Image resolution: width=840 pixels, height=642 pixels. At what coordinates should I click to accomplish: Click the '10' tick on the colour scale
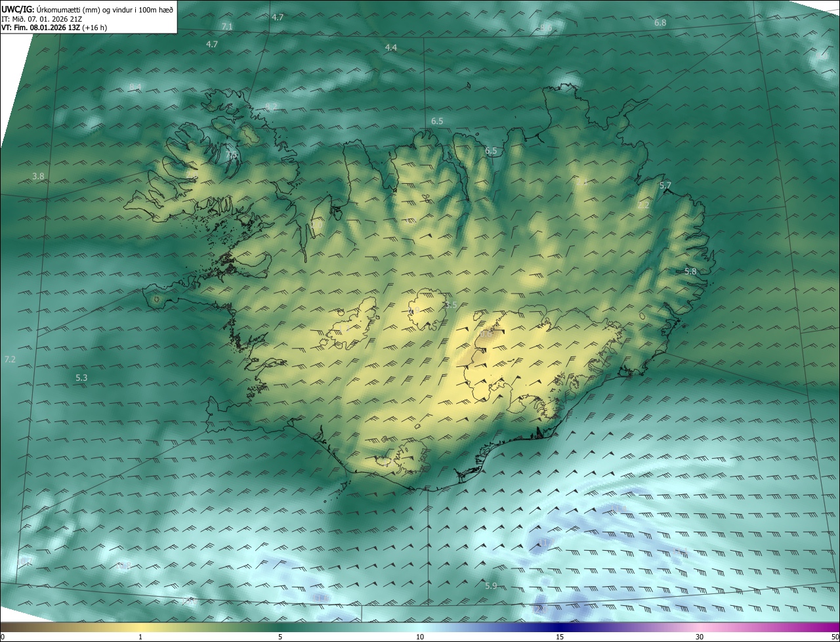pos(420,637)
